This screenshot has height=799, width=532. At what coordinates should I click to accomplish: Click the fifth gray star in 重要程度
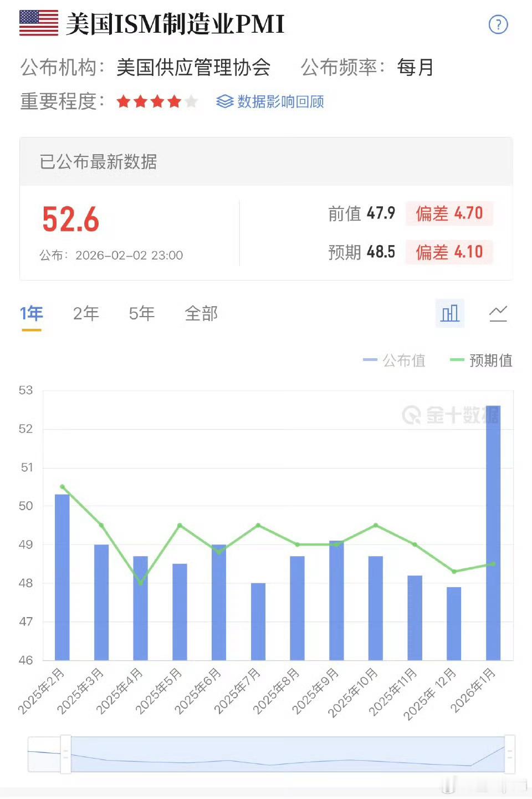coord(191,102)
